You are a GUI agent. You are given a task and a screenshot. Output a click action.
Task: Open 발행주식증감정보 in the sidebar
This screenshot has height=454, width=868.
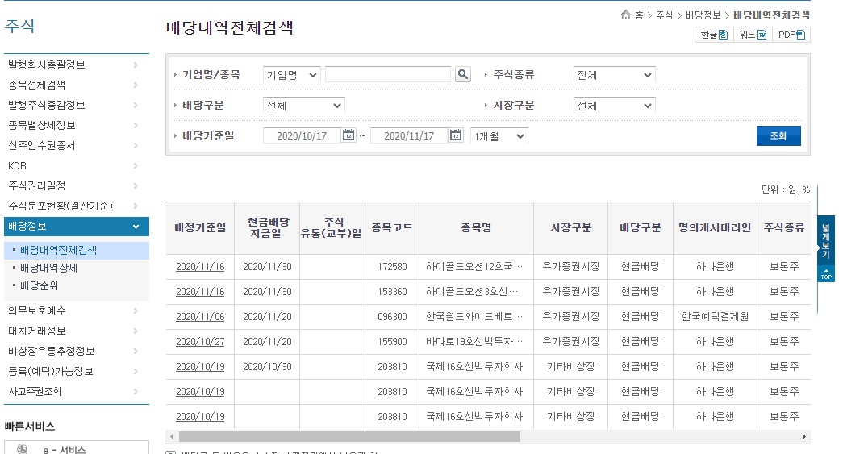click(47, 105)
